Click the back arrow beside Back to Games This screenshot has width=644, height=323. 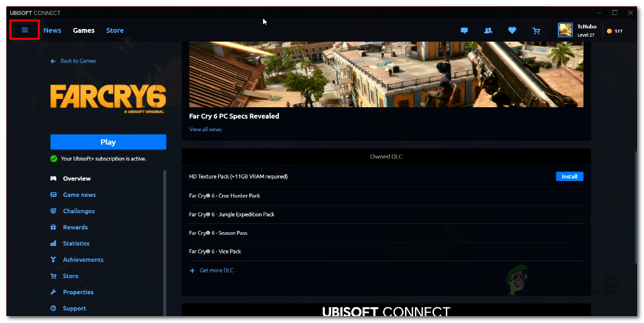click(x=53, y=61)
